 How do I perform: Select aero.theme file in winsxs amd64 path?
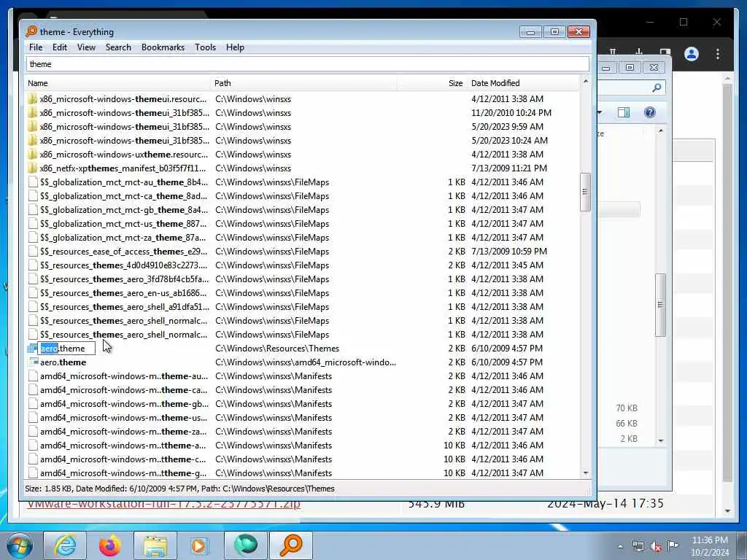[x=63, y=362]
